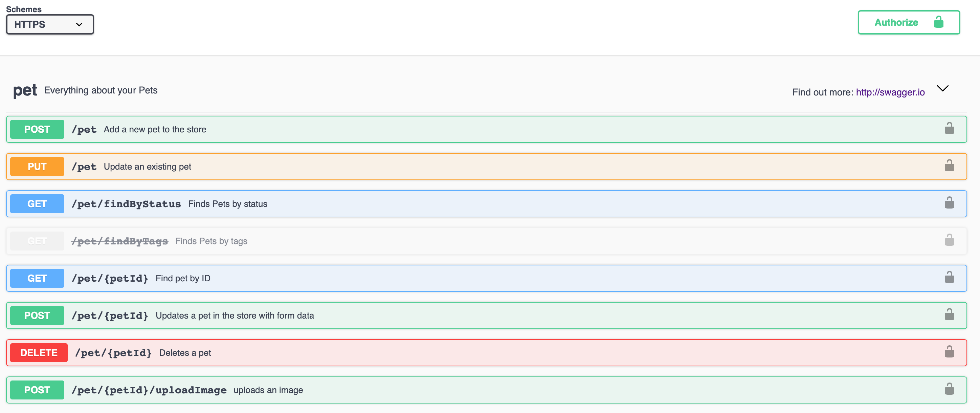Expand GET Finds Pets by status operation
This screenshot has height=413, width=980.
[486, 204]
